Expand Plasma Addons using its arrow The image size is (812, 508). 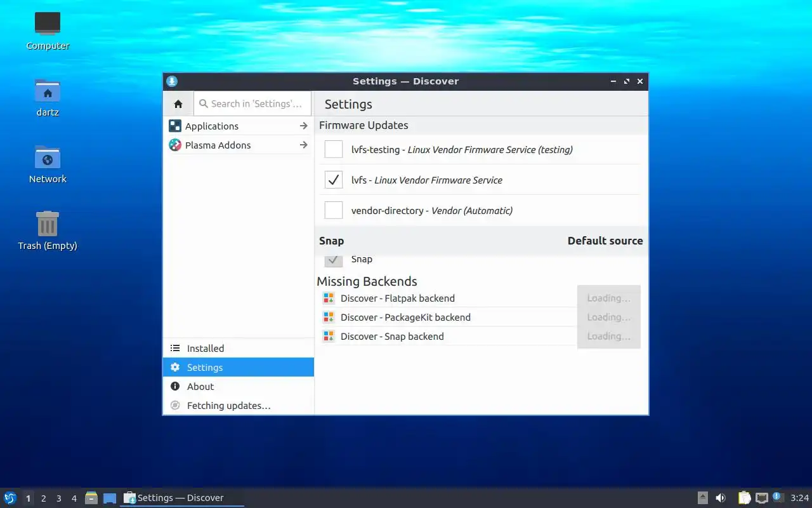tap(304, 145)
